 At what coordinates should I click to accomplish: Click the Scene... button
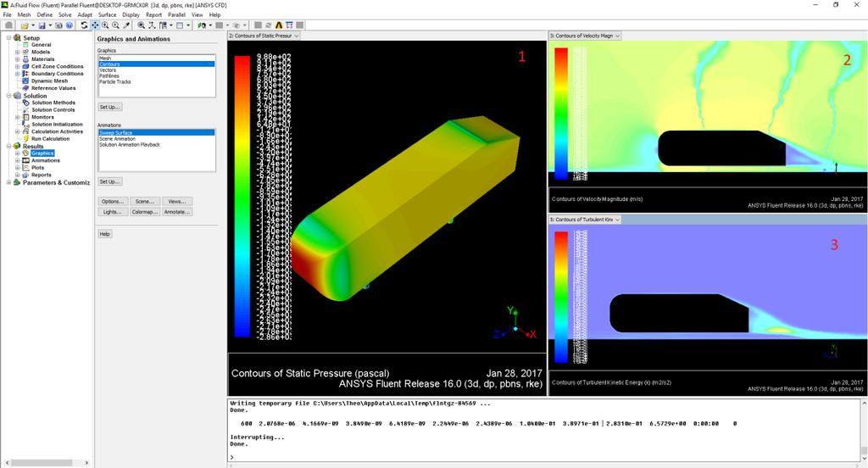point(145,202)
